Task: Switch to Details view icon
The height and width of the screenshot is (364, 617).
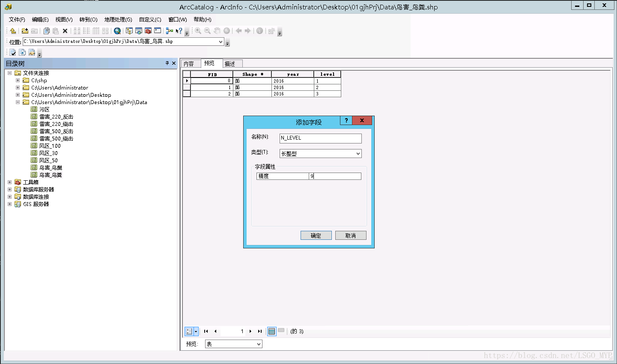Action: tap(96, 31)
